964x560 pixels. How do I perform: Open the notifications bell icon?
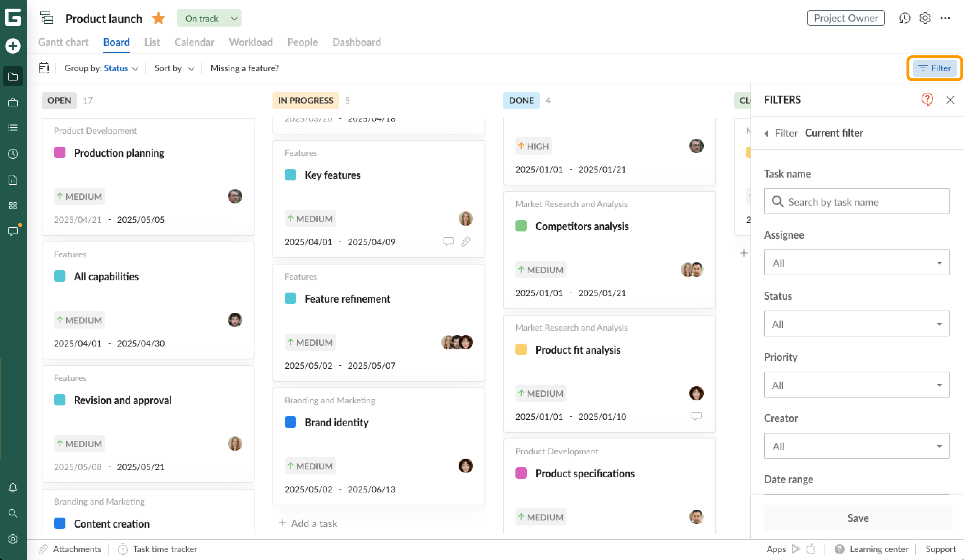point(13,488)
